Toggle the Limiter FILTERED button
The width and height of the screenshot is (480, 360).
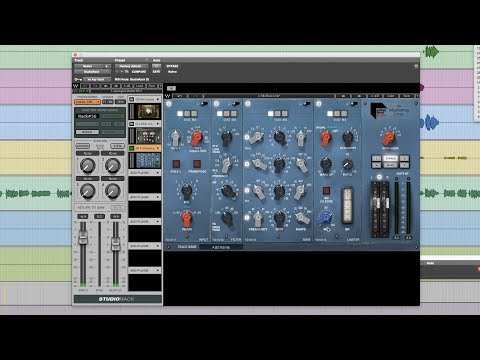pyautogui.click(x=326, y=191)
